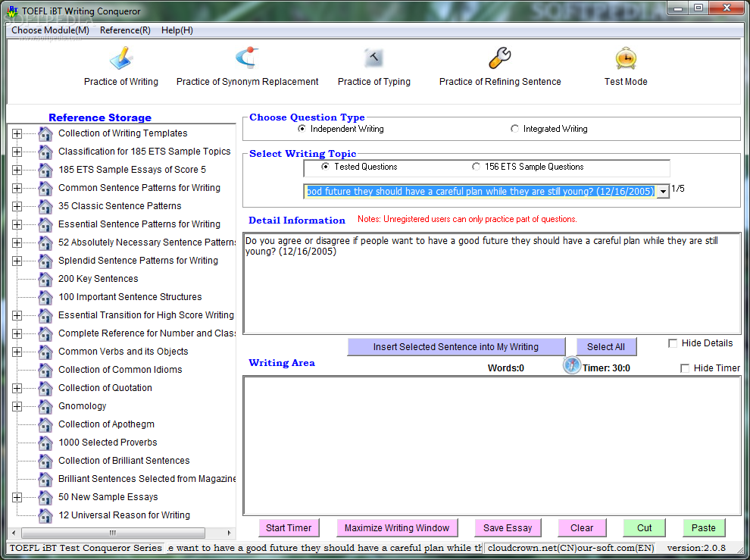Click house icon beside Collection of Quotation

pos(45,388)
